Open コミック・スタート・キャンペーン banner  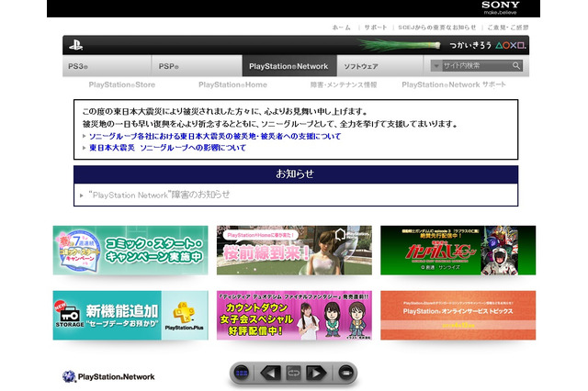pos(130,251)
